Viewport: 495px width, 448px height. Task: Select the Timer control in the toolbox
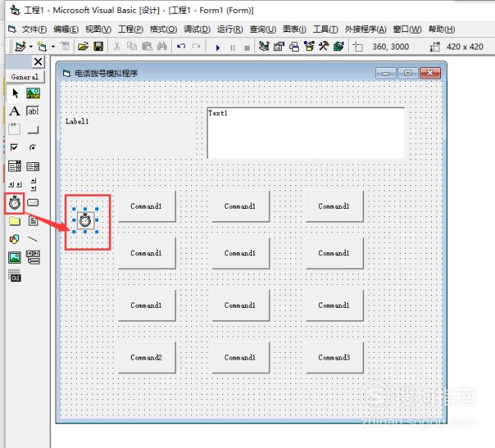click(x=14, y=203)
